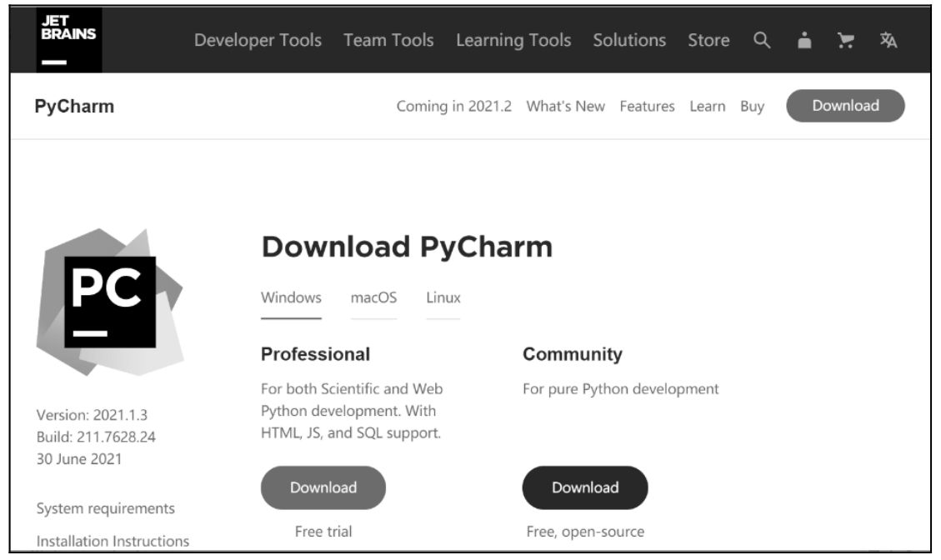
Task: Open the user account icon
Action: [804, 40]
